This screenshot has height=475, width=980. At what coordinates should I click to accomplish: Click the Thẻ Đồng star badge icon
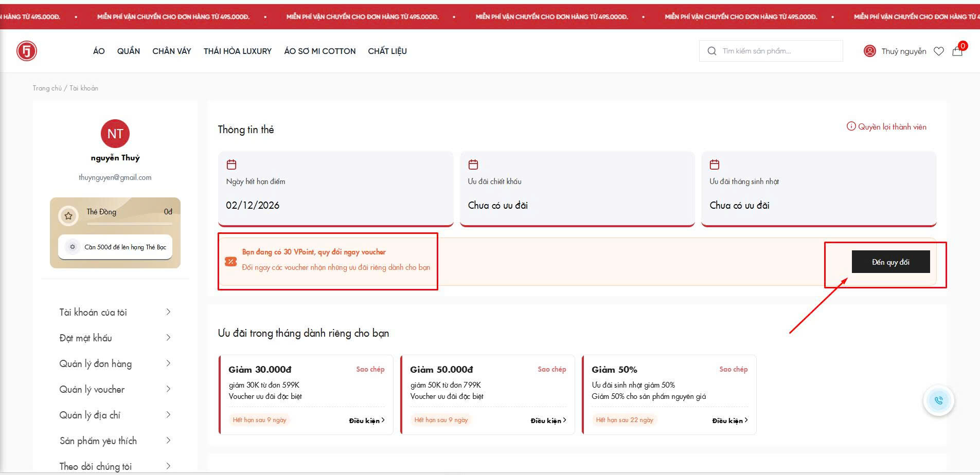(x=68, y=216)
